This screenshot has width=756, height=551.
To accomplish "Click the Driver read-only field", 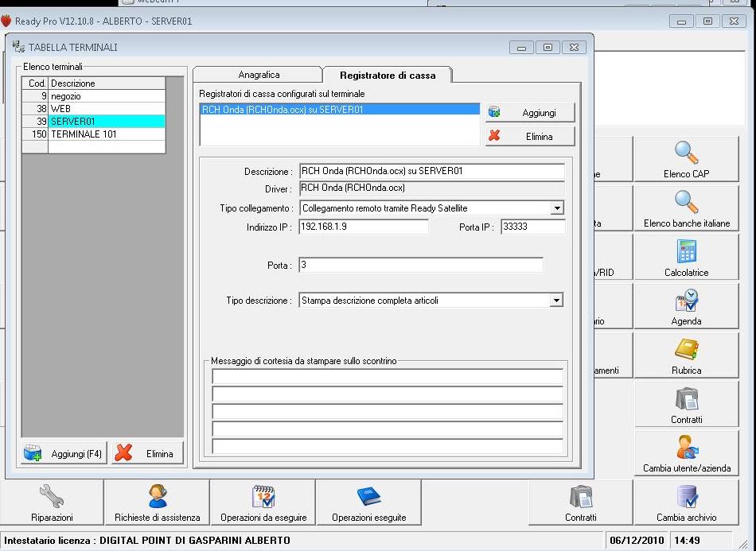I will (x=431, y=188).
